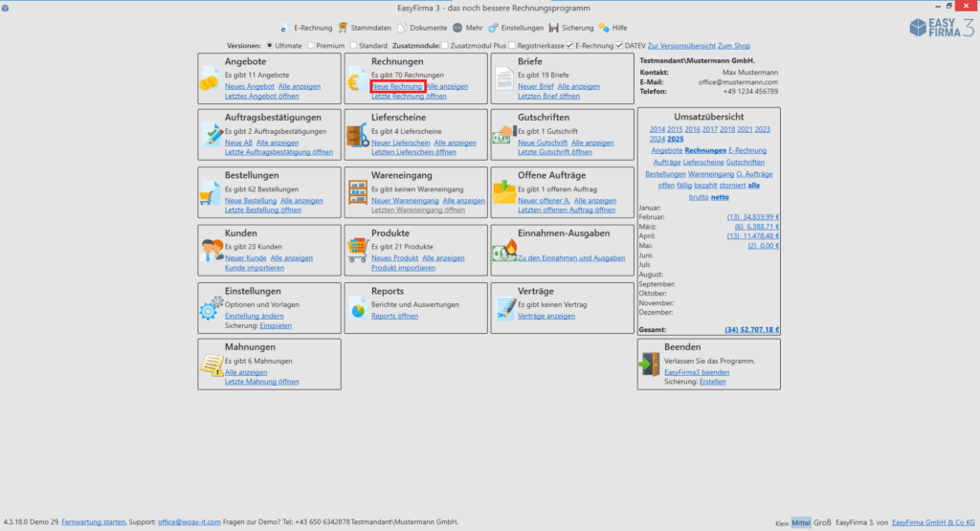Create a Neues Angebot

[x=250, y=86]
